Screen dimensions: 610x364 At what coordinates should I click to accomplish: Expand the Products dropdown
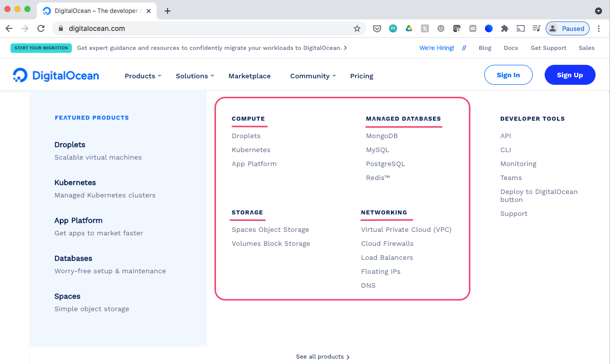point(143,76)
